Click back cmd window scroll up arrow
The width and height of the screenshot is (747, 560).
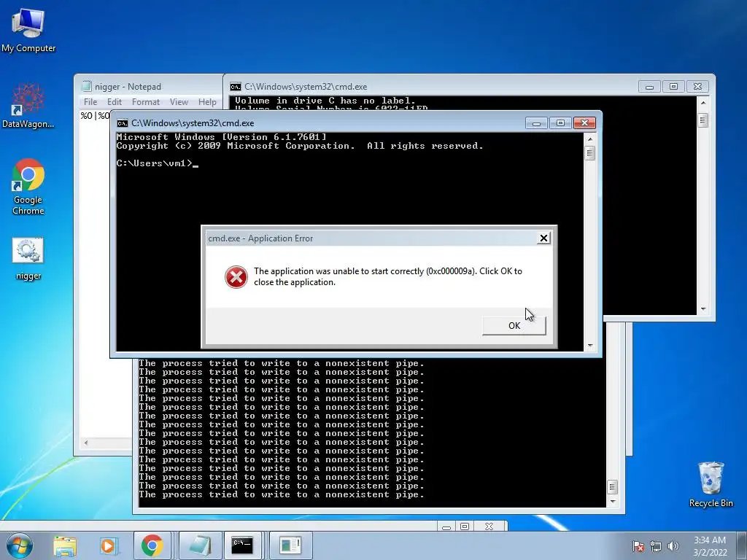click(x=703, y=102)
